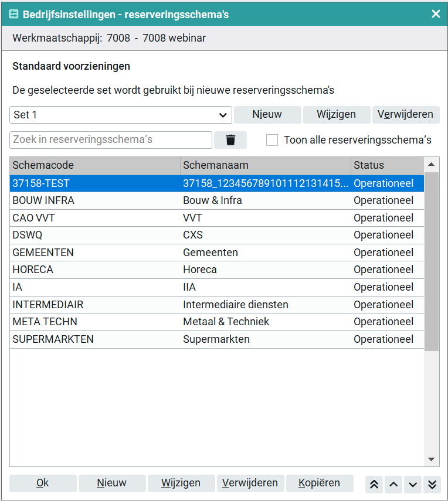Move selection down with single down arrow

pos(413,484)
